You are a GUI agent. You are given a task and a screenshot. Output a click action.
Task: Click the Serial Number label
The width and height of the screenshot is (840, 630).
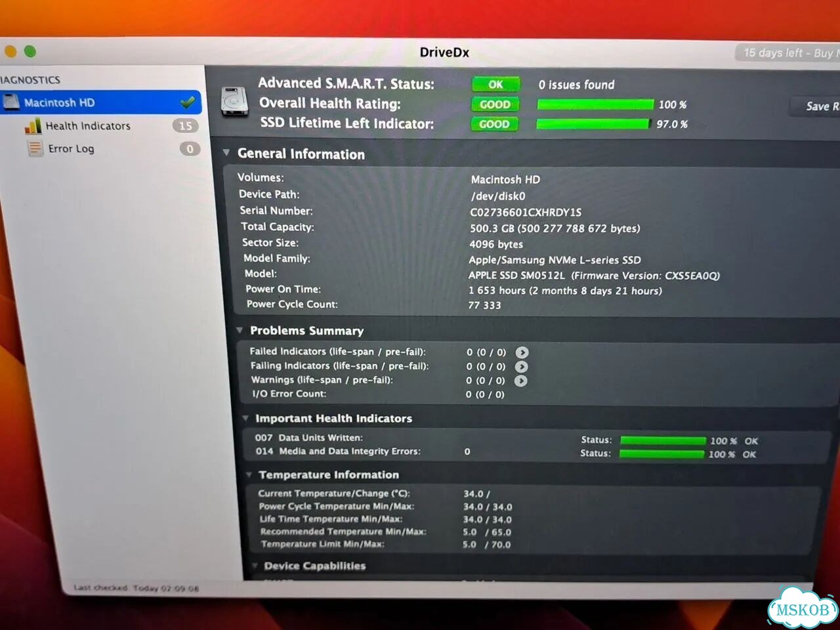tap(276, 211)
